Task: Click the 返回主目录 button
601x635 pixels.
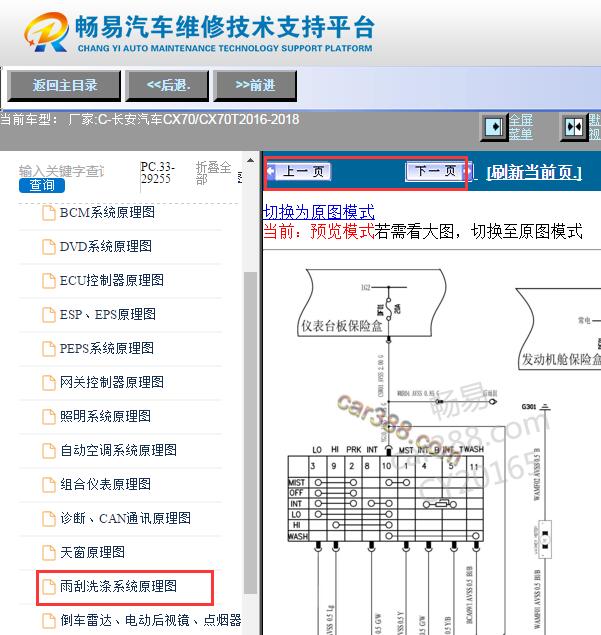Action: point(64,85)
